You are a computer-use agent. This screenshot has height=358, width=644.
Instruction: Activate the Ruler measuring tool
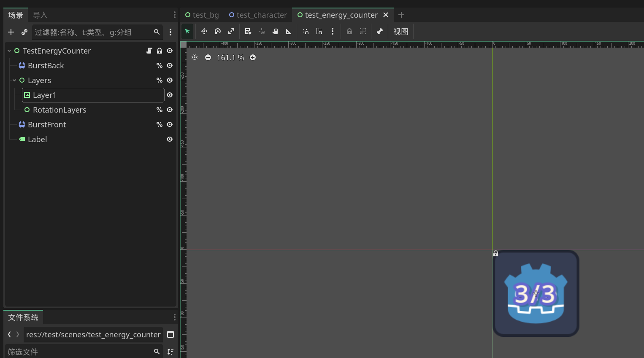coord(289,32)
